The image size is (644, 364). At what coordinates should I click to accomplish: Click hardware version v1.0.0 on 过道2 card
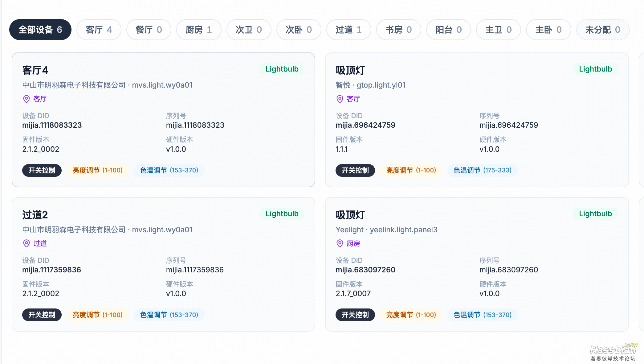176,294
